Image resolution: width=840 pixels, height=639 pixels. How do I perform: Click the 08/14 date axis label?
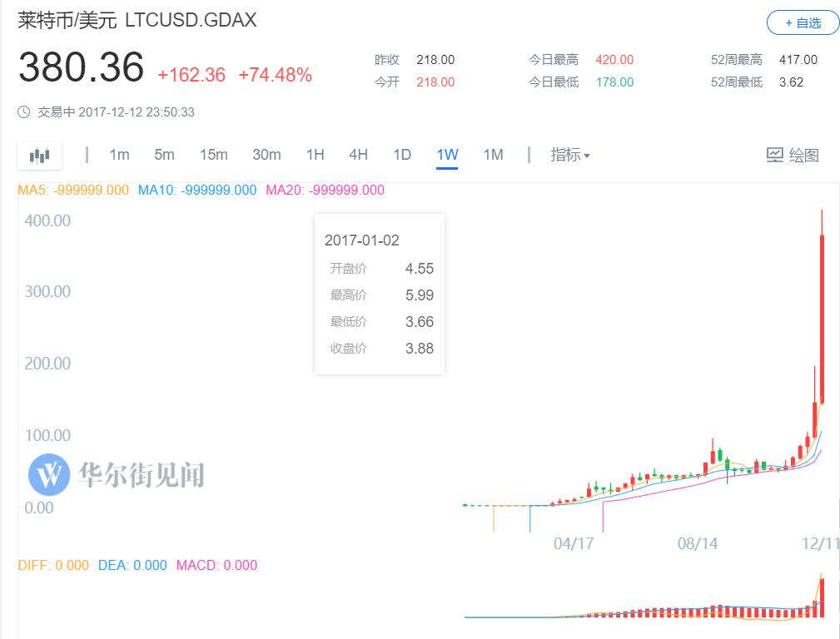point(698,543)
